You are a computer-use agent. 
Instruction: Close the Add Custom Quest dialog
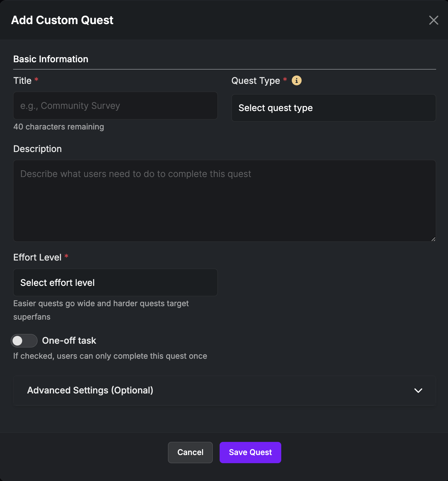tap(434, 20)
